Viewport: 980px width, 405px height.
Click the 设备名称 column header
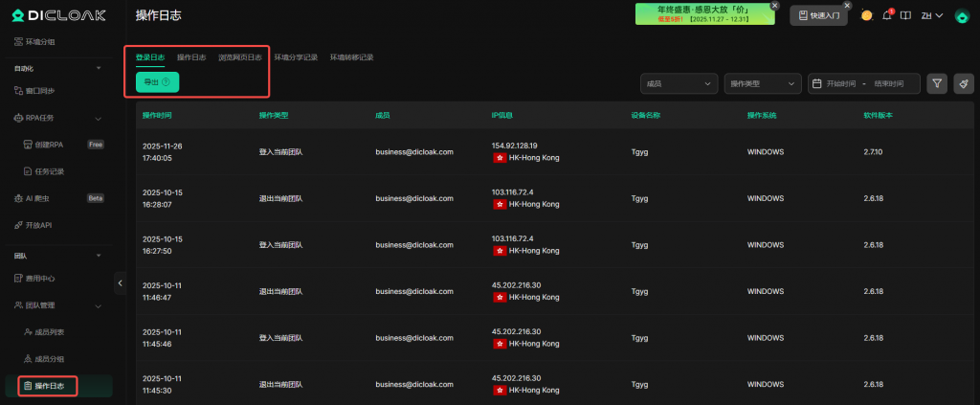point(646,116)
